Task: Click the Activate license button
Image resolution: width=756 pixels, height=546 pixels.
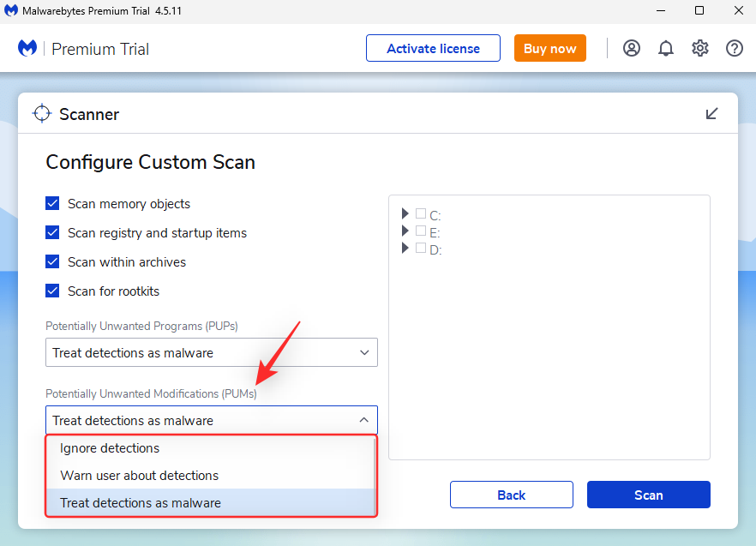Action: [434, 49]
